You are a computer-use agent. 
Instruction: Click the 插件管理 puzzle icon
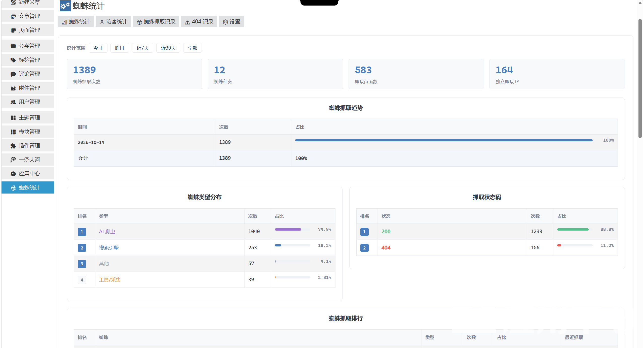click(x=13, y=146)
